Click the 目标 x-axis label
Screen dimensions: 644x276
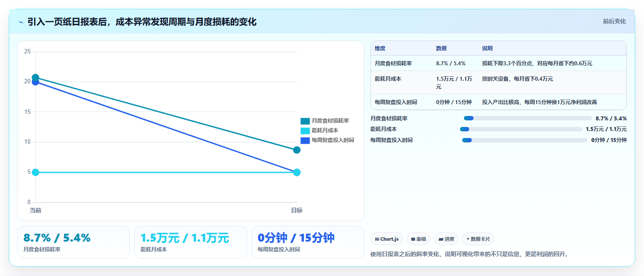coord(297,210)
